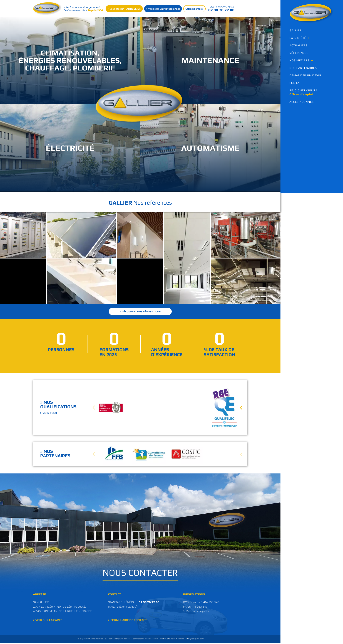Click next arrow in qualifications carousel
This screenshot has height=644, width=343.
tap(241, 408)
